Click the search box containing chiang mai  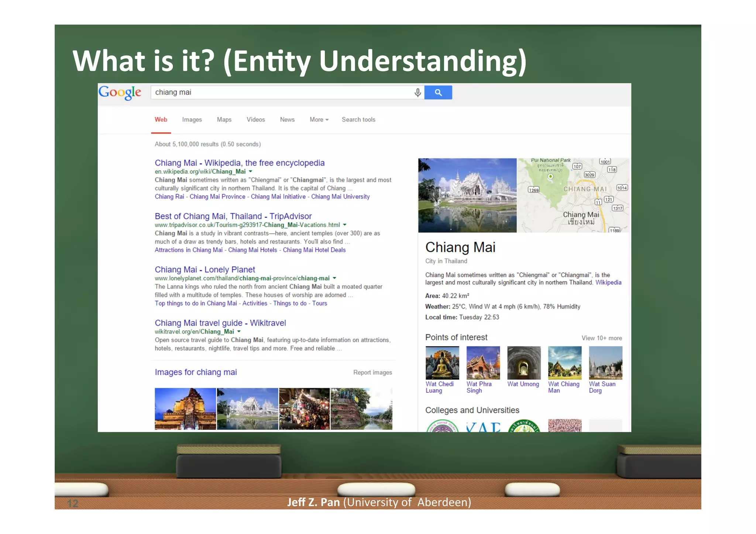(288, 92)
